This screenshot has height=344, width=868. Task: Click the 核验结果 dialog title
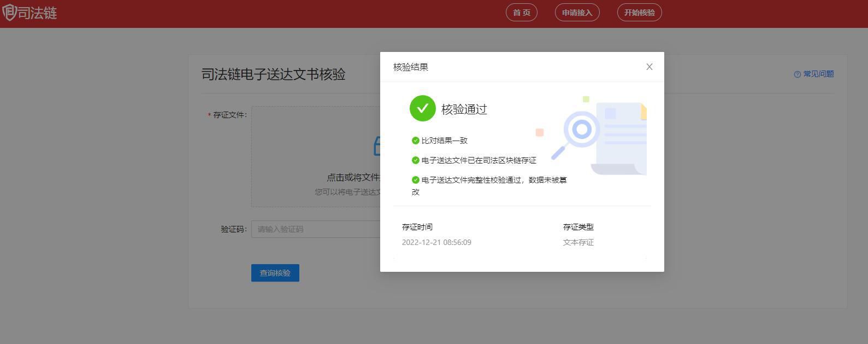[x=411, y=67]
